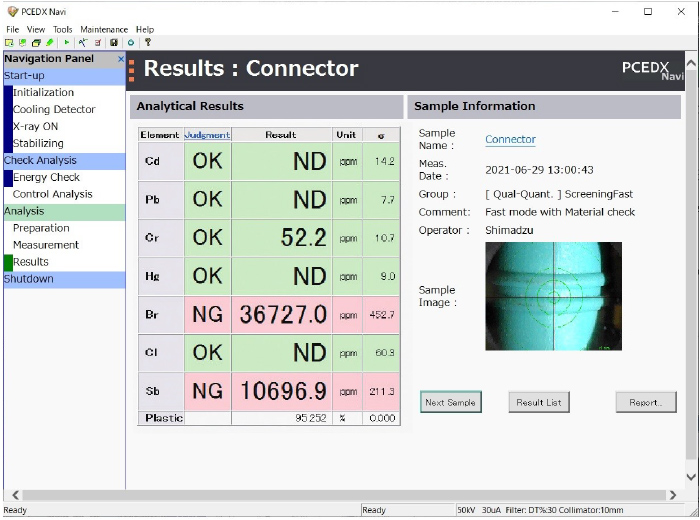Viewport: 700px width, 520px height.
Task: Click the Operator value Shimadzu
Action: click(509, 230)
